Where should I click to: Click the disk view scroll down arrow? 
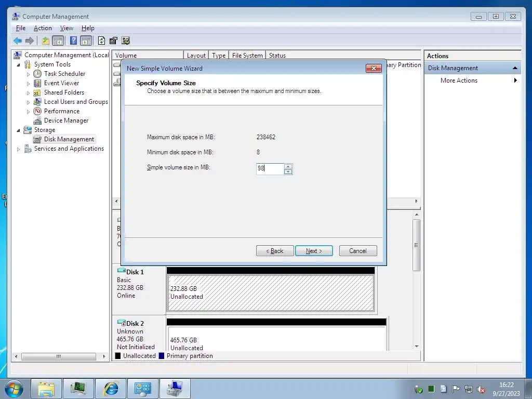(416, 347)
